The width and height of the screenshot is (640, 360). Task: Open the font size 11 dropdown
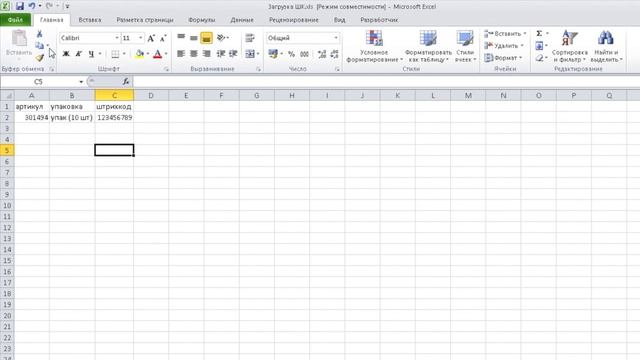coord(140,38)
